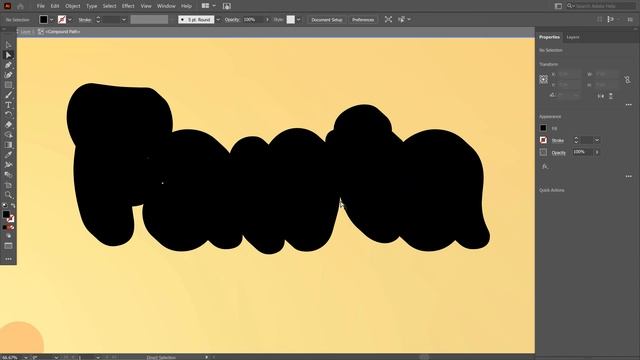
Task: Click the Change Screen Mode icon
Action: [x=8, y=246]
